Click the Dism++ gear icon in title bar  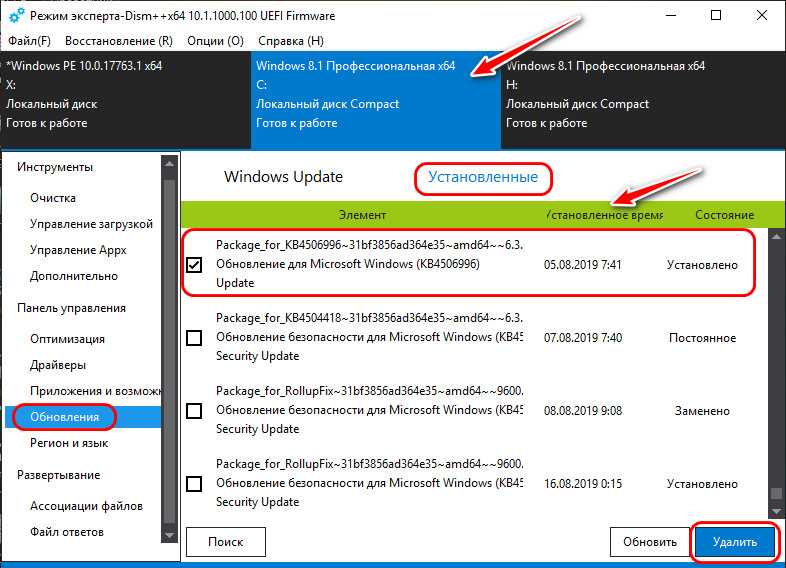click(17, 16)
